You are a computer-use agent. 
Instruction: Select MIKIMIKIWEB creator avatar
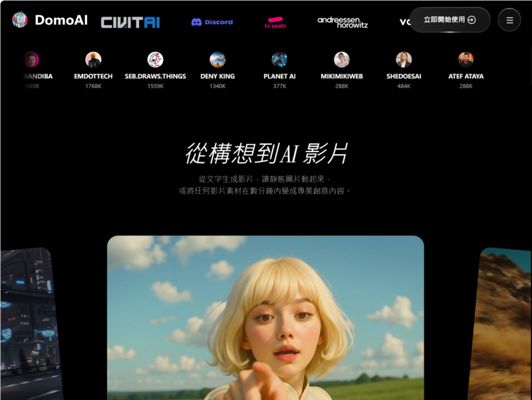(x=342, y=60)
